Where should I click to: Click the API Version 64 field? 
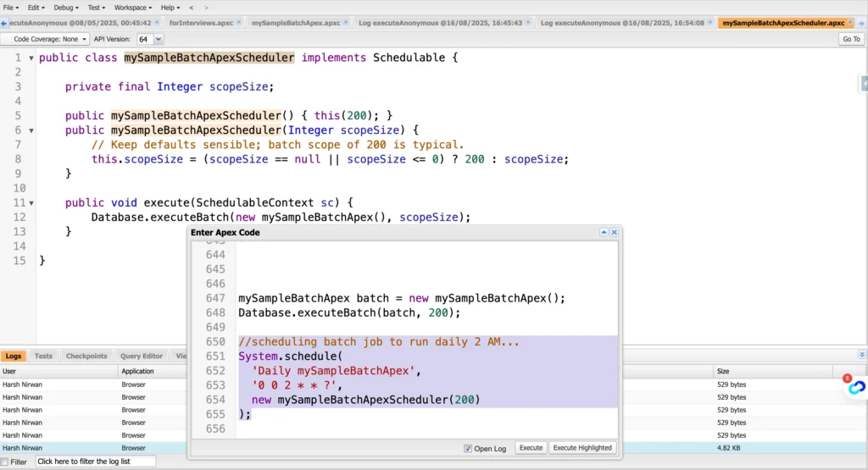point(144,39)
